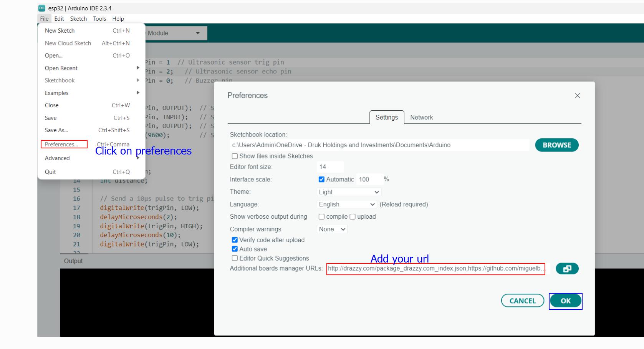Image resolution: width=644 pixels, height=349 pixels.
Task: Open the File menu
Action: click(x=44, y=18)
